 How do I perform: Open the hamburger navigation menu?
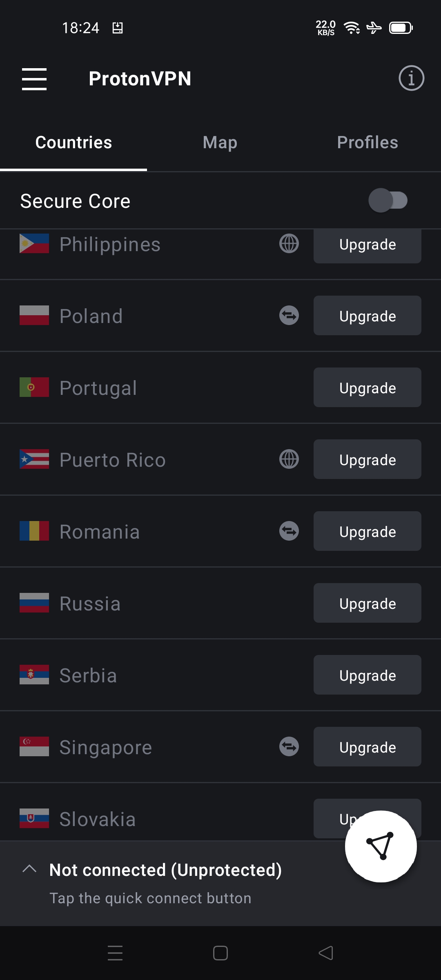pyautogui.click(x=34, y=79)
